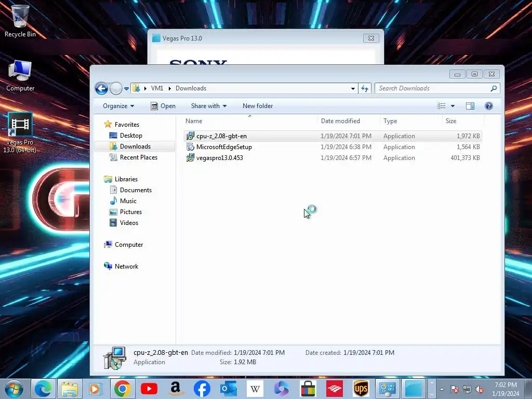Open Windows Media Player taskbar icon
The width and height of the screenshot is (532, 399).
[x=96, y=389]
